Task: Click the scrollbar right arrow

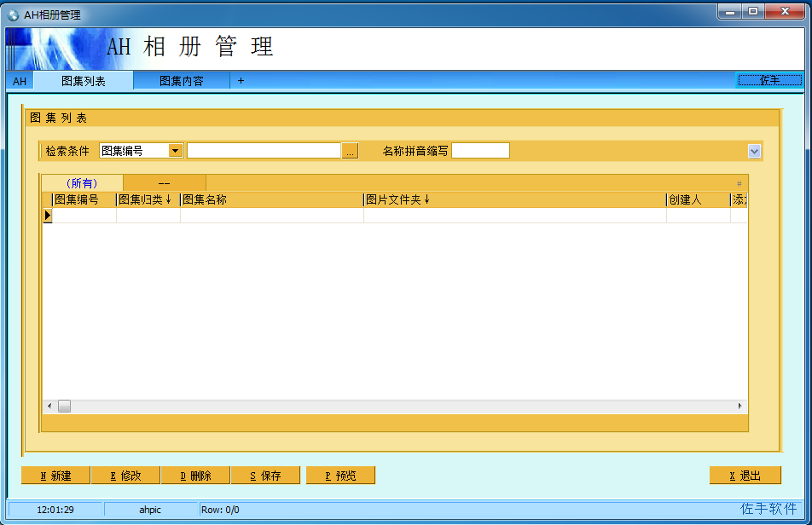Action: tap(740, 406)
